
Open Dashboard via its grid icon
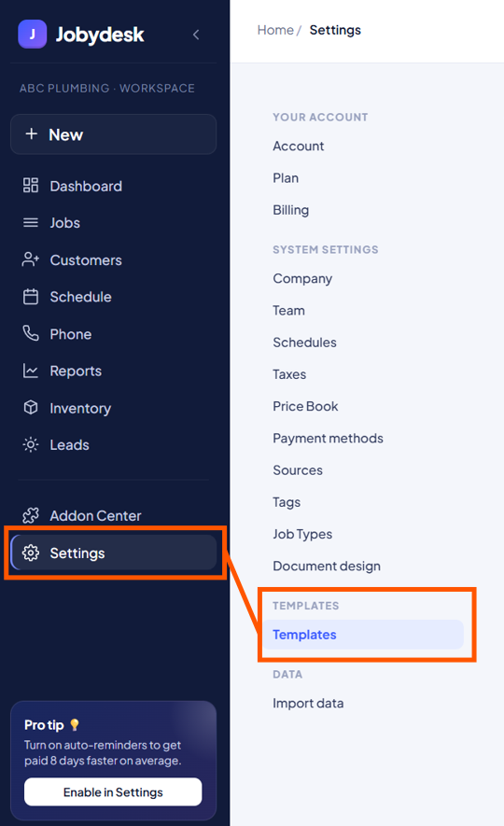click(x=31, y=186)
